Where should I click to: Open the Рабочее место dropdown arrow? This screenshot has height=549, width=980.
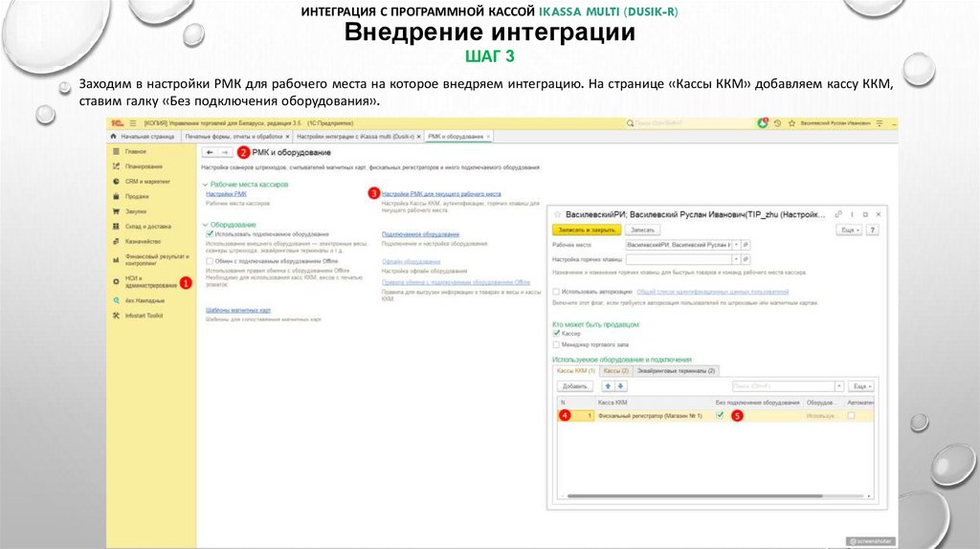click(x=737, y=245)
